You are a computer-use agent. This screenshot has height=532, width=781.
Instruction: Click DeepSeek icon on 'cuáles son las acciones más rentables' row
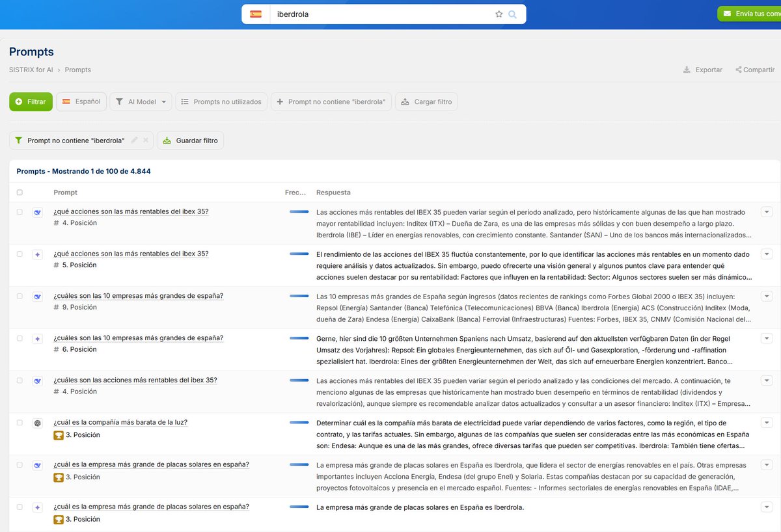click(38, 381)
